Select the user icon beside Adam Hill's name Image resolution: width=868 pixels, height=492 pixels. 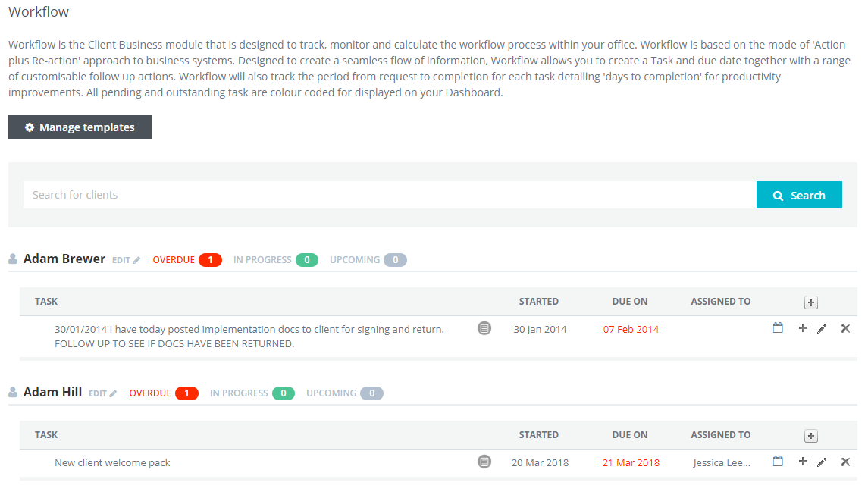coord(12,392)
